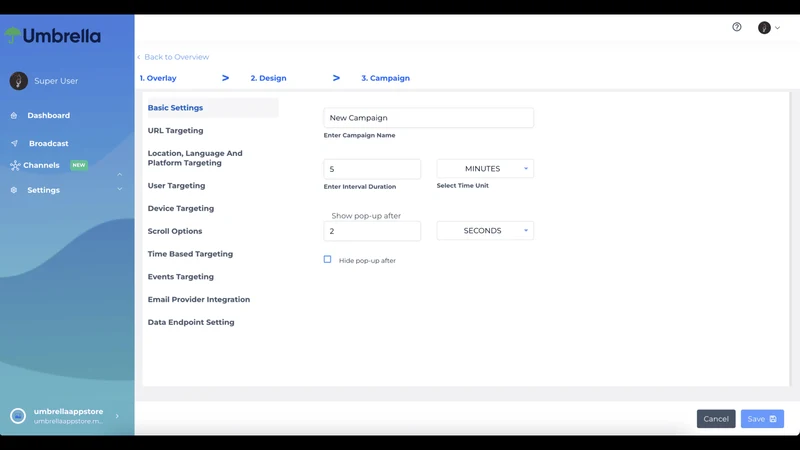
Task: Collapse the Channels menu chevron
Action: [x=119, y=174]
